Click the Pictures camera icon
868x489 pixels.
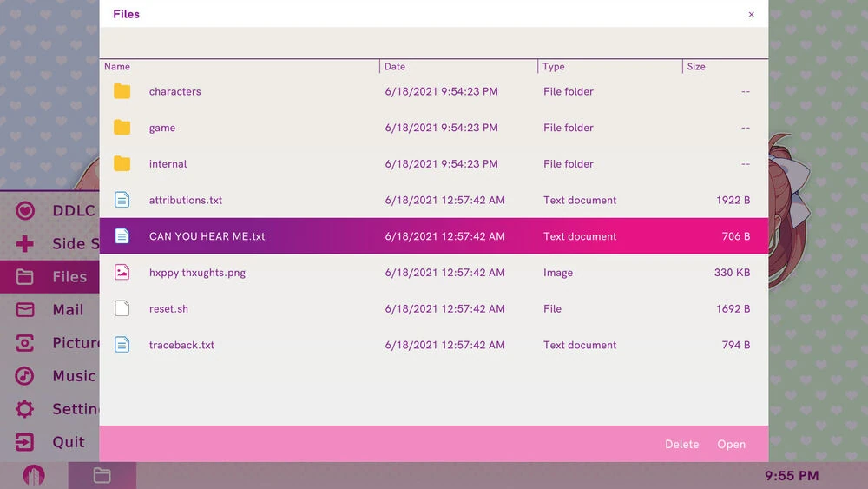25,343
